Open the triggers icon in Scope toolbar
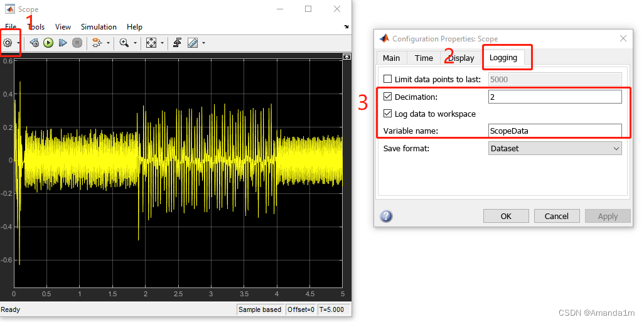The width and height of the screenshot is (644, 322). click(177, 43)
